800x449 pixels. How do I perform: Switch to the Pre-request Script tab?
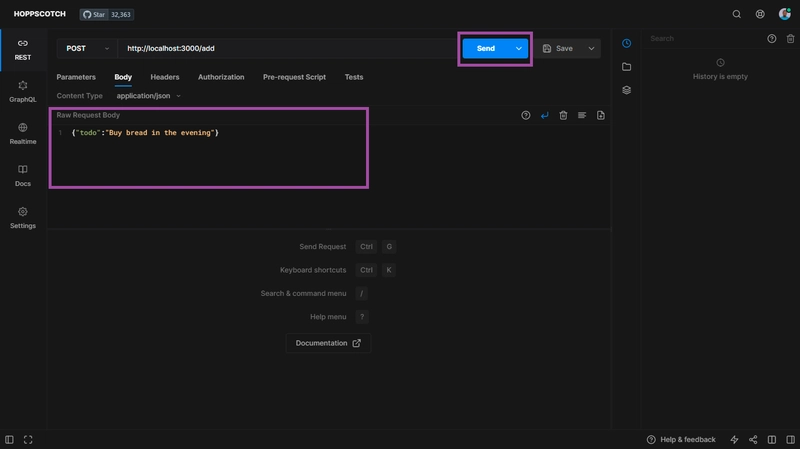pos(294,77)
